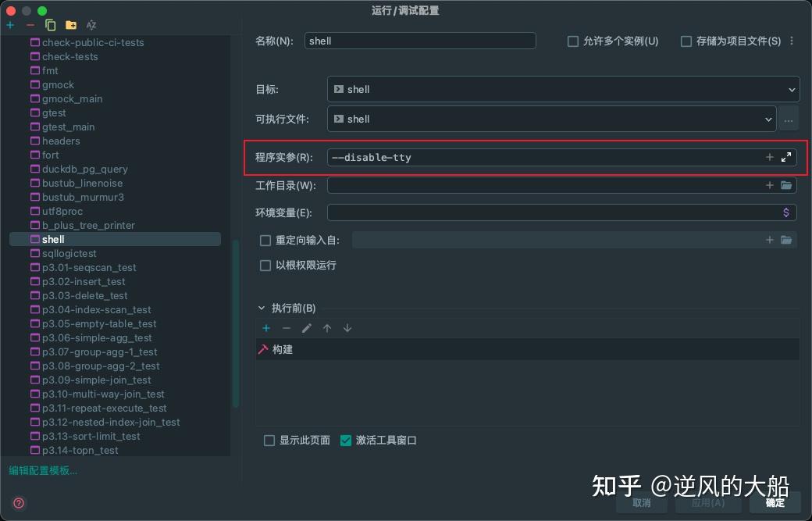Open the more options kebab menu
The width and height of the screenshot is (812, 521).
(x=792, y=41)
